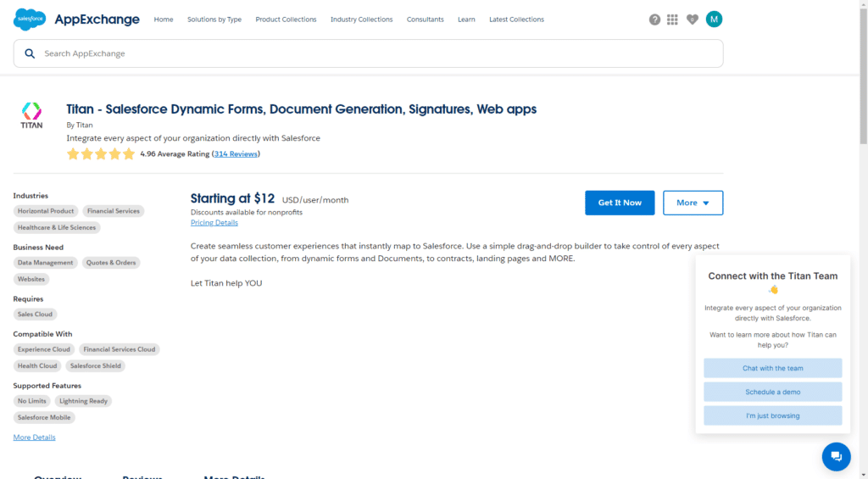Click the Titan app logo
The width and height of the screenshot is (868, 479).
coord(31,116)
